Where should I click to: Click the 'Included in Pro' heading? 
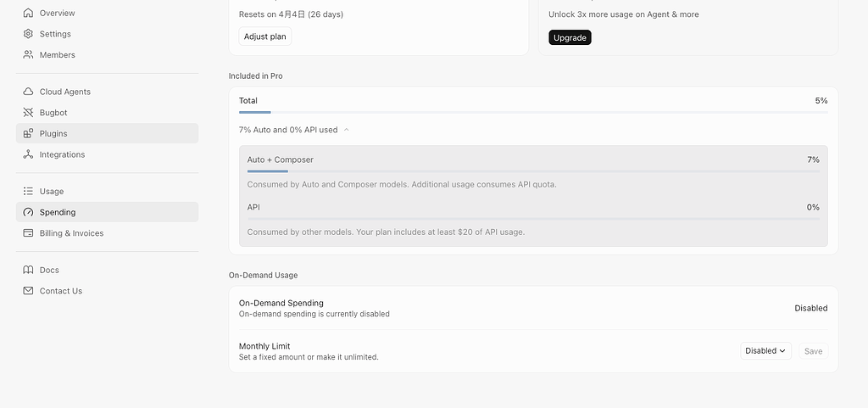pyautogui.click(x=256, y=75)
